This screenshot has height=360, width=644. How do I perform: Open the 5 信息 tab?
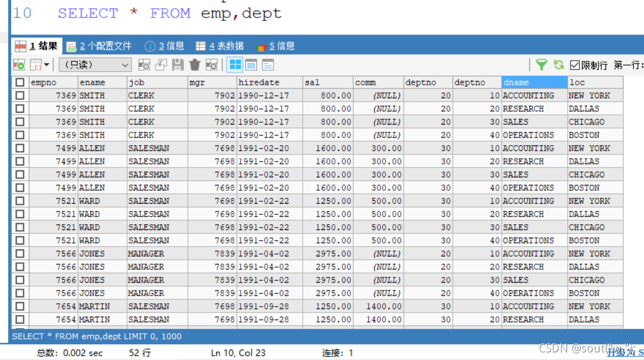click(x=275, y=46)
